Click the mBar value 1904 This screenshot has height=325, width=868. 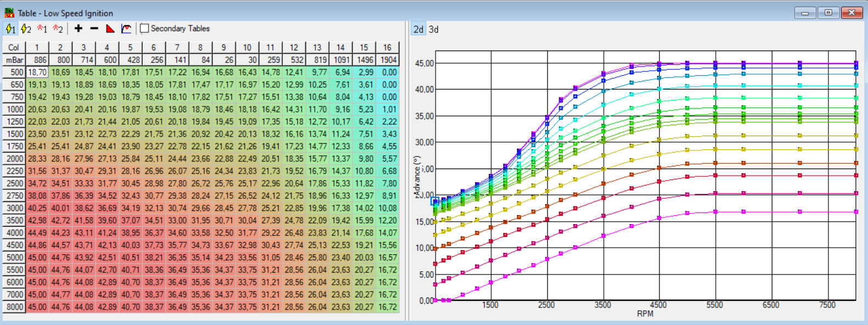pos(387,60)
